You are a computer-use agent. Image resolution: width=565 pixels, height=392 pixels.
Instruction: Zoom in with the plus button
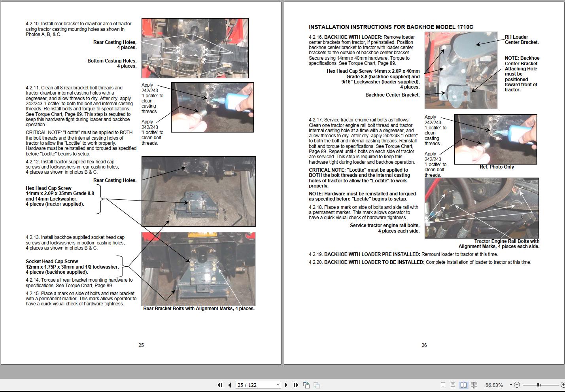click(x=563, y=385)
